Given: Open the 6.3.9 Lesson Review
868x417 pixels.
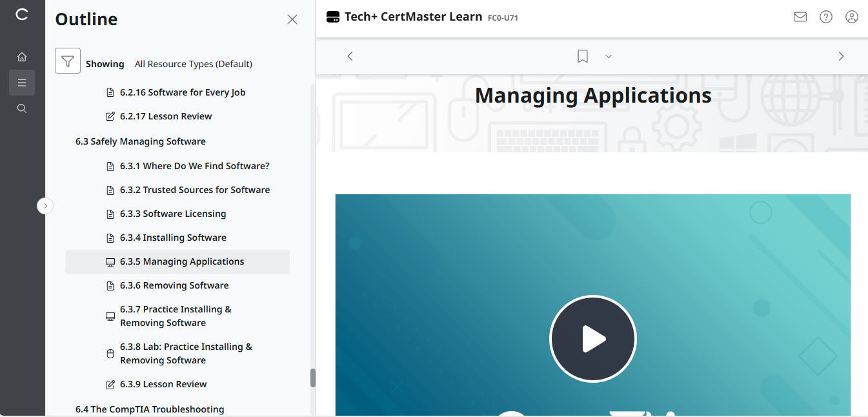Looking at the screenshot, I should (163, 383).
